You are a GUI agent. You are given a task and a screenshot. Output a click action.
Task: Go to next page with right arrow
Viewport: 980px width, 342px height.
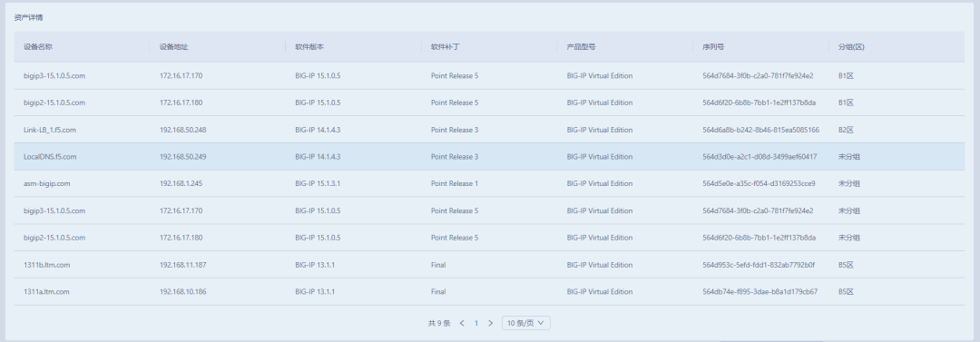[x=491, y=323]
